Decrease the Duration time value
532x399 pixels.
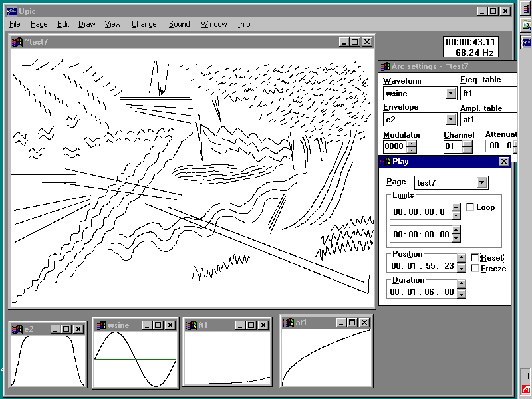point(462,294)
